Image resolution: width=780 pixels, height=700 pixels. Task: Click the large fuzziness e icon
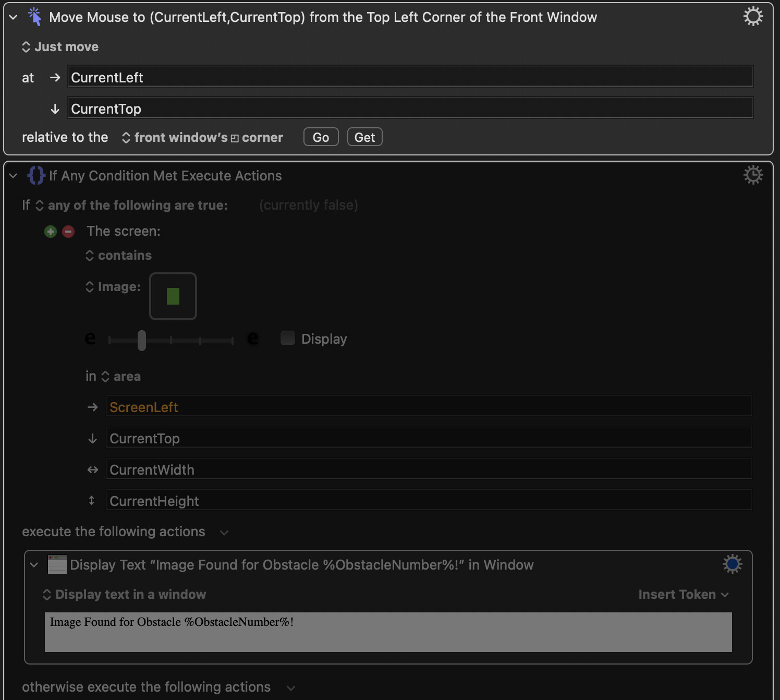click(x=253, y=339)
